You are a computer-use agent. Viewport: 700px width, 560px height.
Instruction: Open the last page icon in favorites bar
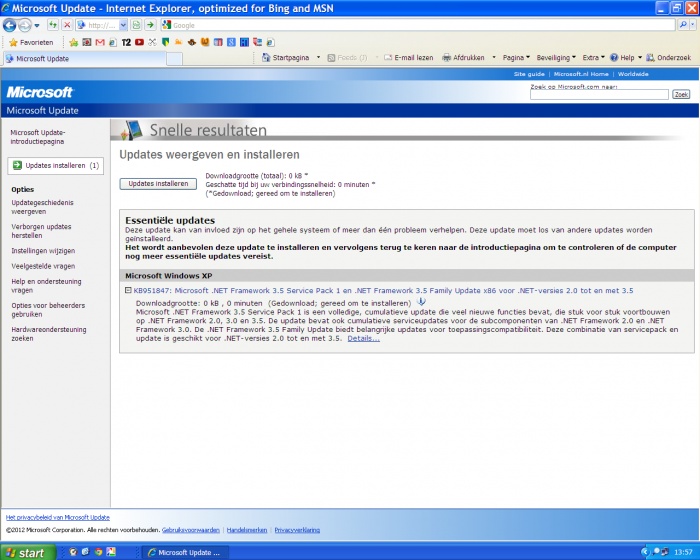click(x=270, y=42)
